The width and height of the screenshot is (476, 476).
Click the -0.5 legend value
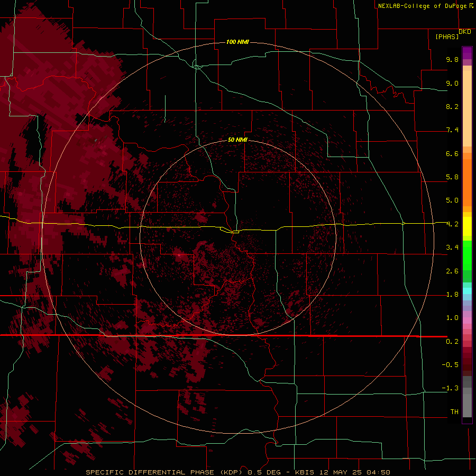coord(450,365)
